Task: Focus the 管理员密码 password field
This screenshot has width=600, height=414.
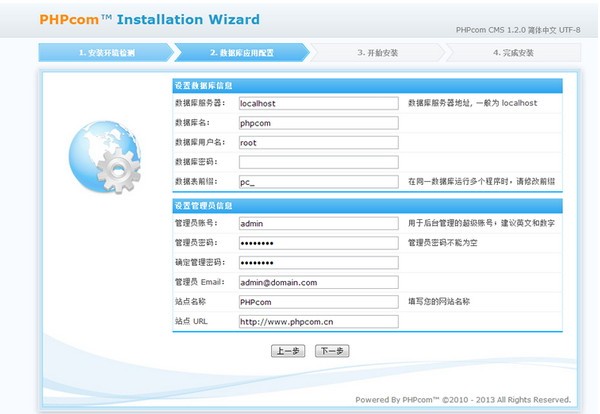Action: point(319,243)
